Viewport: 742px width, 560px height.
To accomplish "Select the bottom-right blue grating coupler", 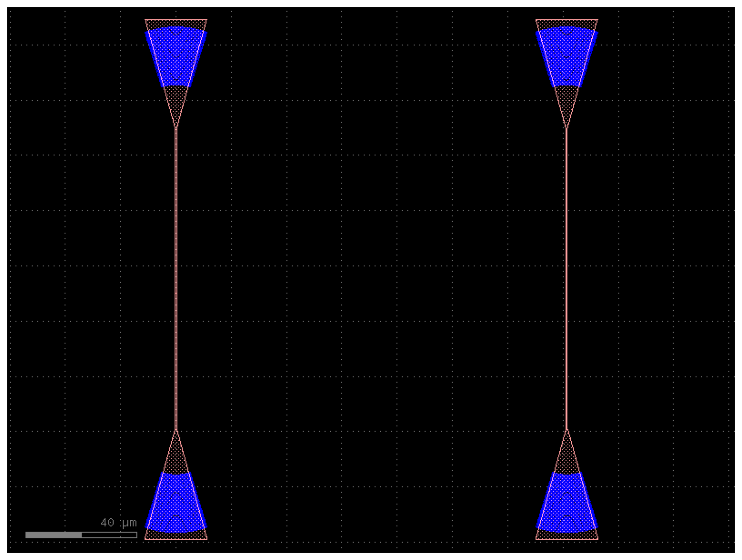I will tap(567, 502).
